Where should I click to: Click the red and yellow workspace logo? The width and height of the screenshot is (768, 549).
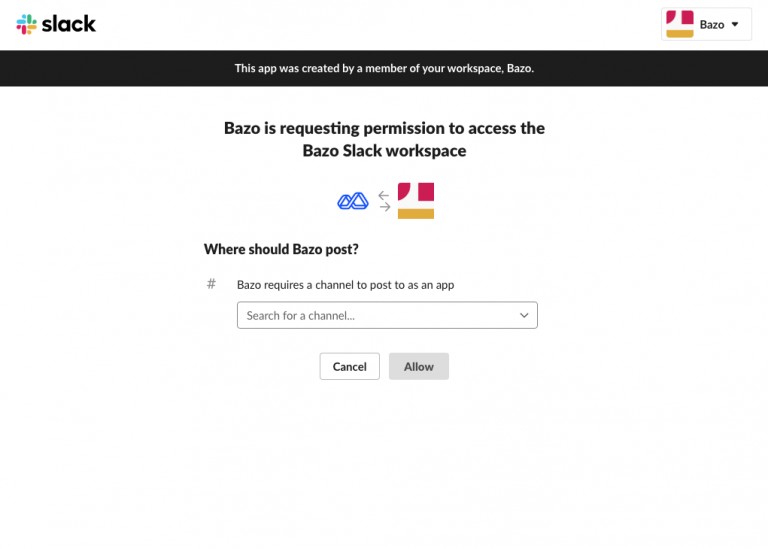click(x=416, y=201)
